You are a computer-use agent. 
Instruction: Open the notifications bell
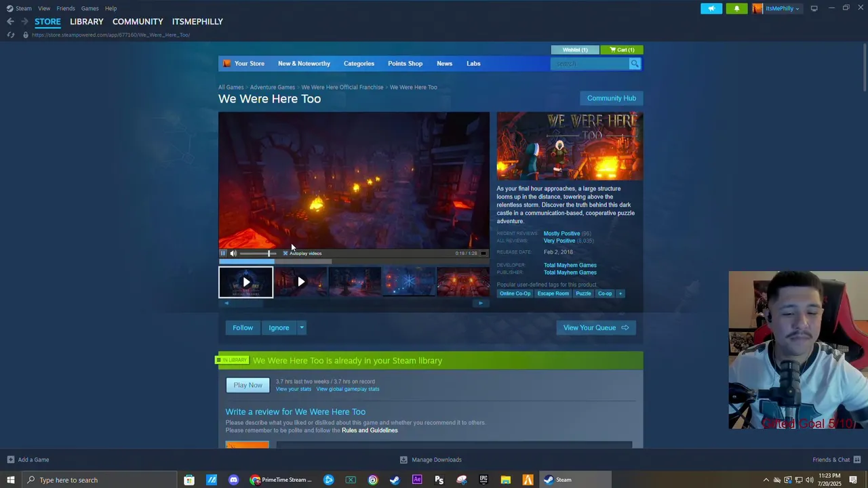click(736, 8)
